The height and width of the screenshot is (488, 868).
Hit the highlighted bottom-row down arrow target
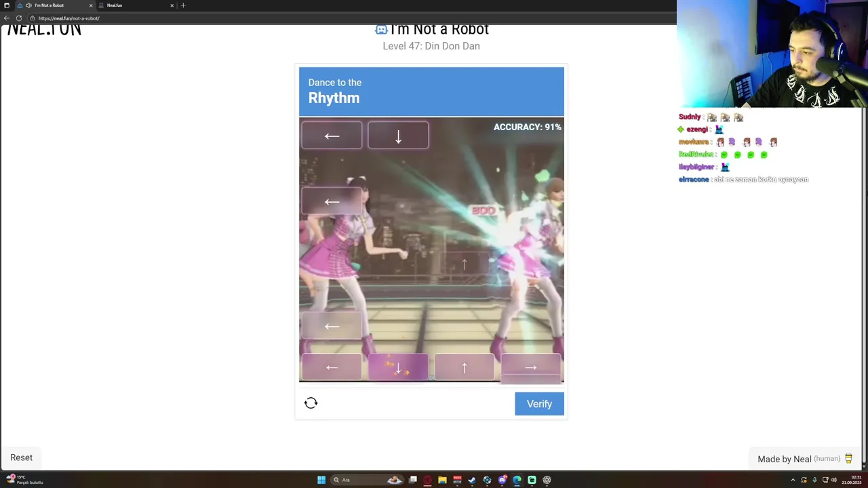[x=398, y=367]
